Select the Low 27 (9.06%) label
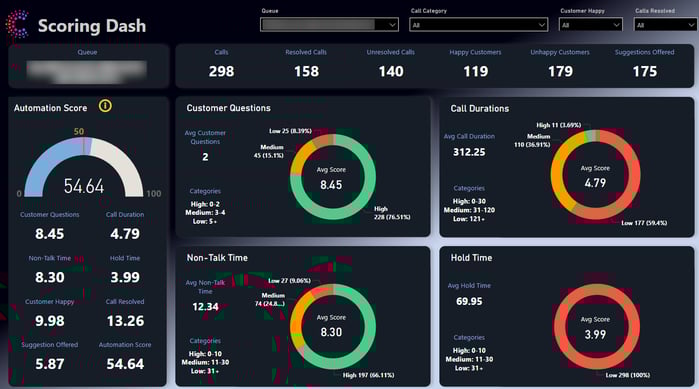Viewport: 699px width, 389px height. pos(289,281)
